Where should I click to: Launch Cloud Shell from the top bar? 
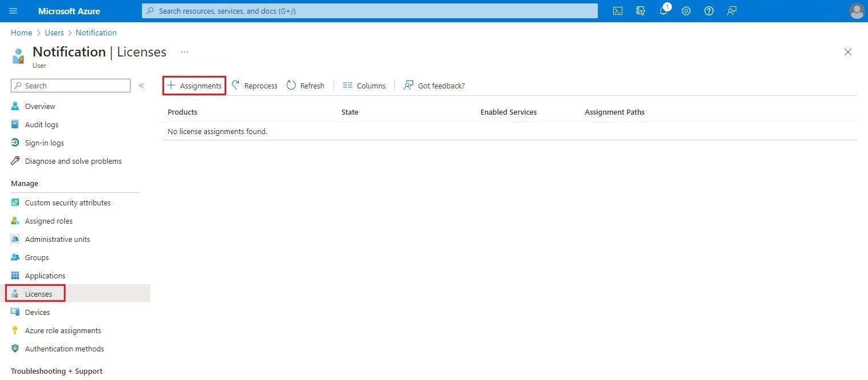(x=617, y=11)
